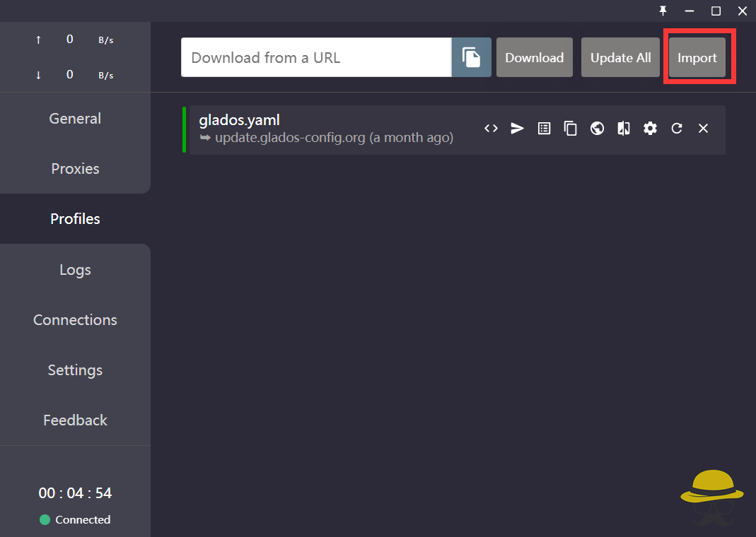756x537 pixels.
Task: Pin the window on top
Action: click(663, 11)
